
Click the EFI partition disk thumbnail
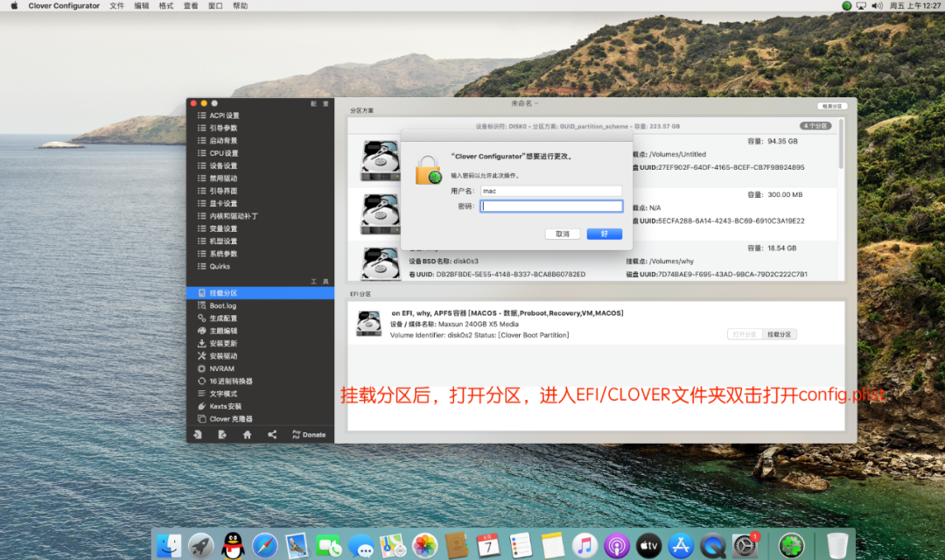(369, 324)
